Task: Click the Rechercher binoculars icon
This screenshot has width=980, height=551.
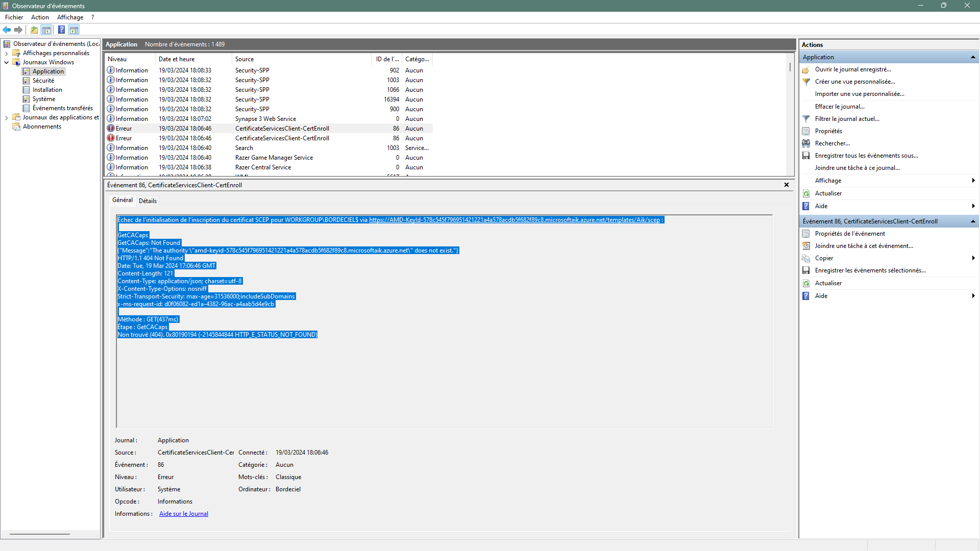Action: click(x=806, y=143)
